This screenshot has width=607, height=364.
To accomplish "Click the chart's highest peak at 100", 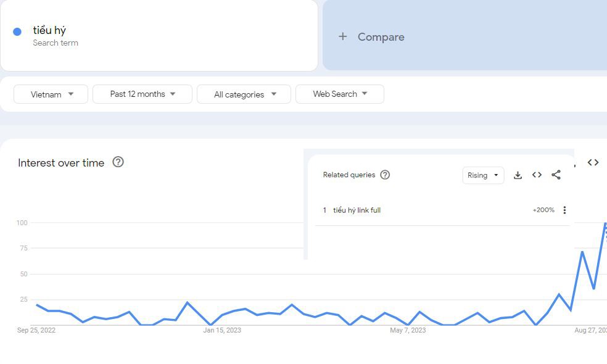I will pyautogui.click(x=605, y=223).
